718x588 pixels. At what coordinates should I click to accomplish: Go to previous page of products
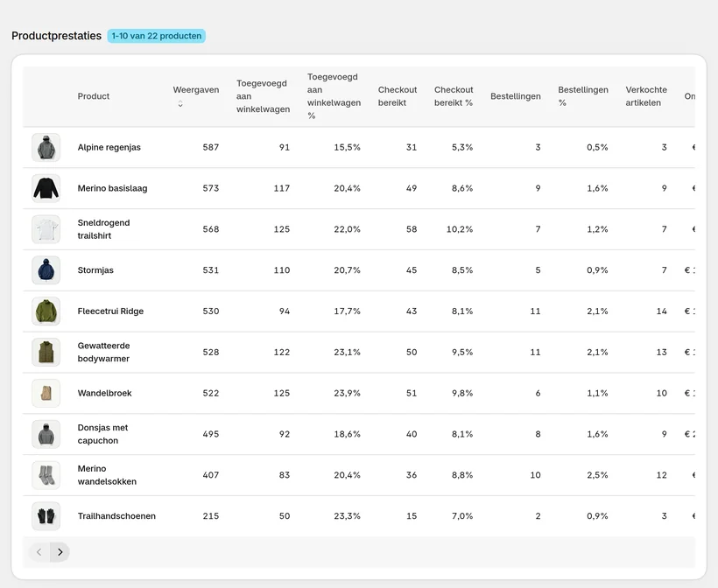coord(39,552)
